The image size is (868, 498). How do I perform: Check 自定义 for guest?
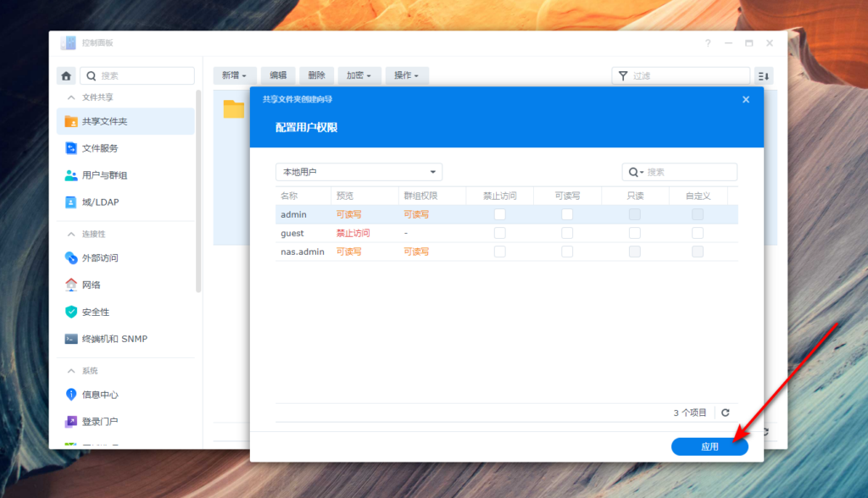(x=698, y=233)
